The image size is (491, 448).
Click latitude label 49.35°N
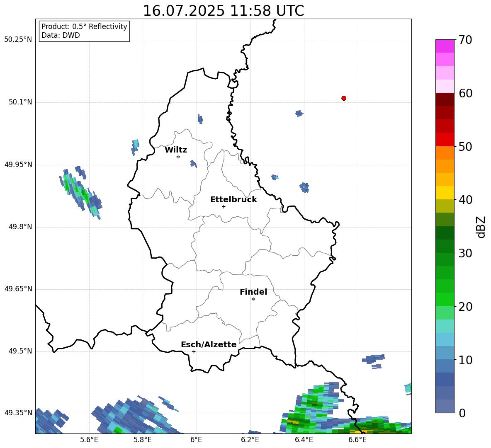pyautogui.click(x=18, y=413)
